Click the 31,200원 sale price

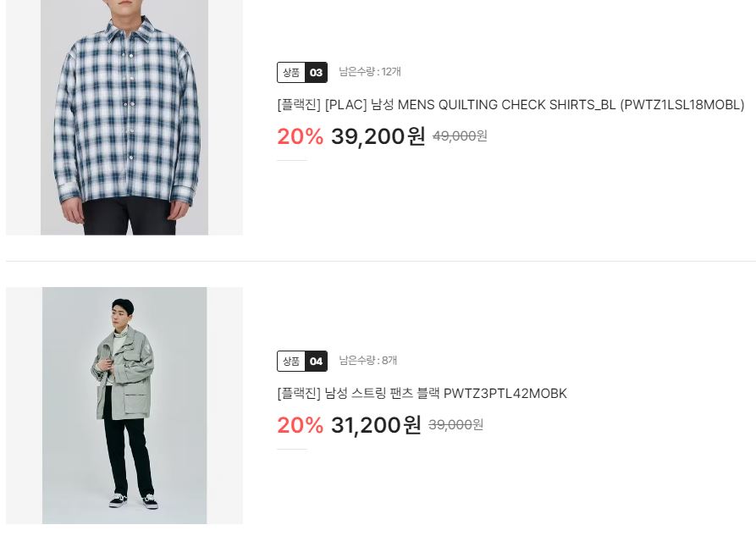point(376,425)
